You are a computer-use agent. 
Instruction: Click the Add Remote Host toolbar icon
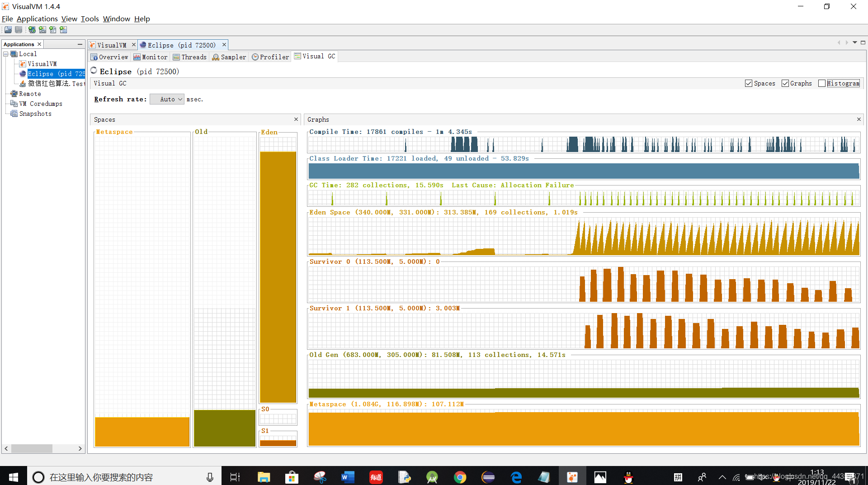pyautogui.click(x=32, y=30)
